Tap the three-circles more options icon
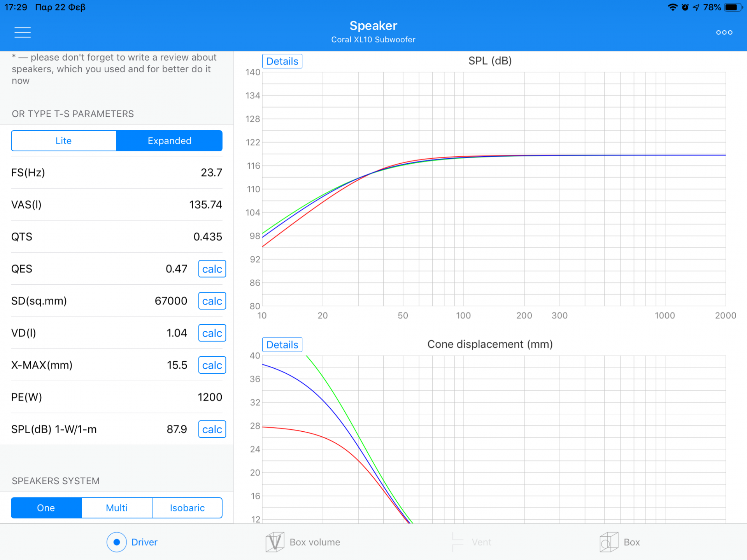Image resolution: width=747 pixels, height=560 pixels. click(x=724, y=32)
